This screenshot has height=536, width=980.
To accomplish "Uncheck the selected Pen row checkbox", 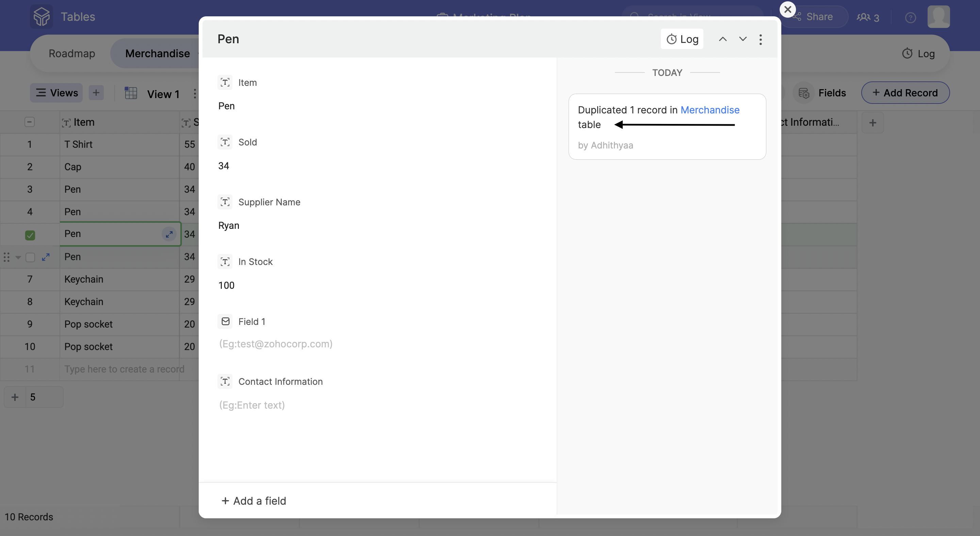I will 30,235.
